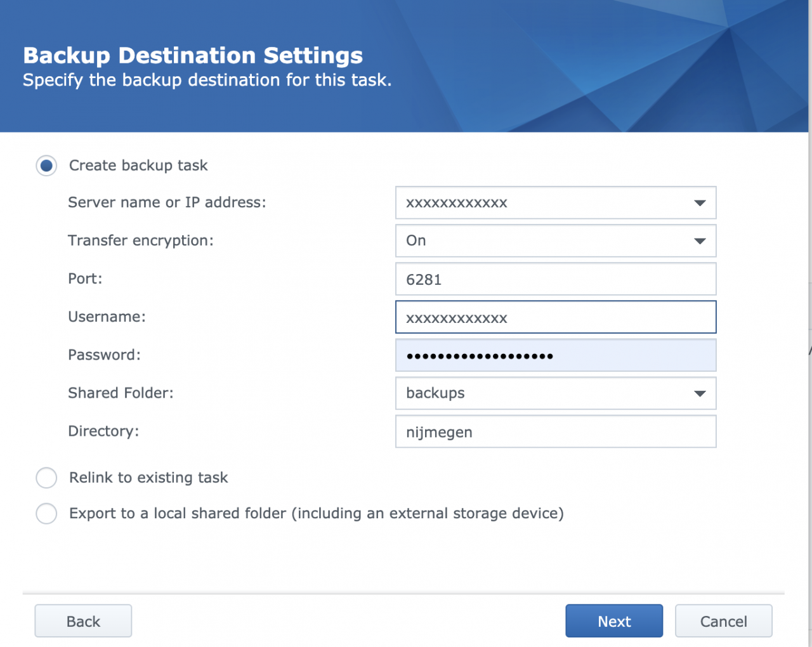Click the 'Server name or IP address:' label
Screen dimensions: 812x647
[x=167, y=202]
